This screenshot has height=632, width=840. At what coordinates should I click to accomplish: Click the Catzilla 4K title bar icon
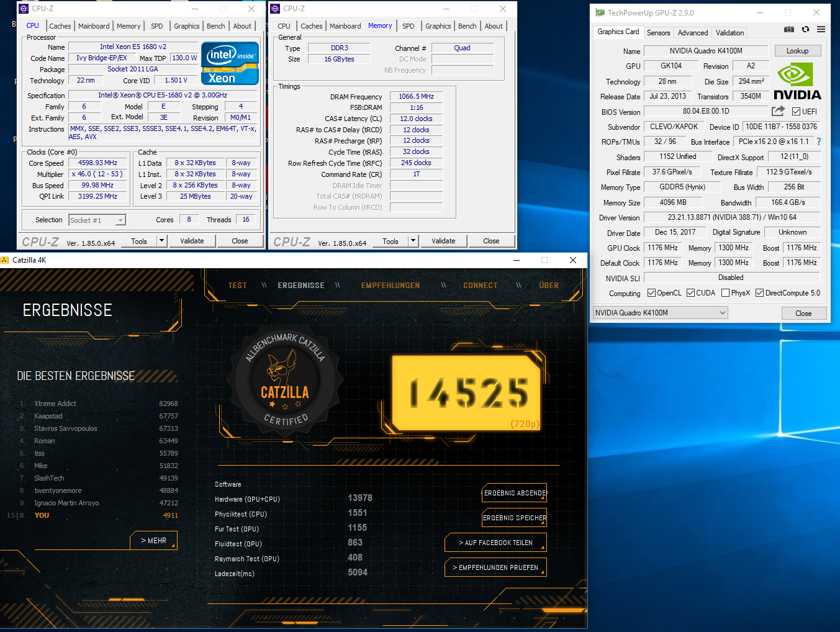(x=5, y=260)
